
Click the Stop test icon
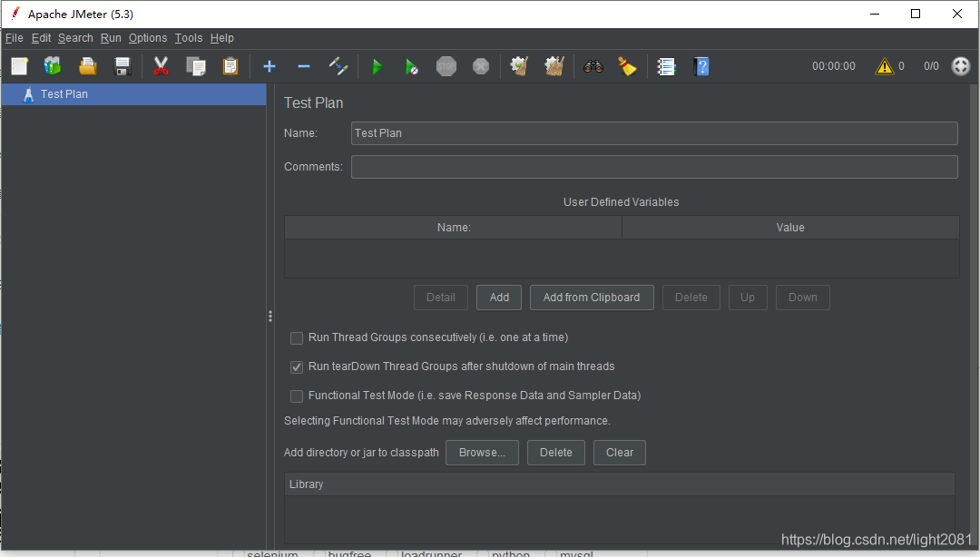click(x=446, y=66)
